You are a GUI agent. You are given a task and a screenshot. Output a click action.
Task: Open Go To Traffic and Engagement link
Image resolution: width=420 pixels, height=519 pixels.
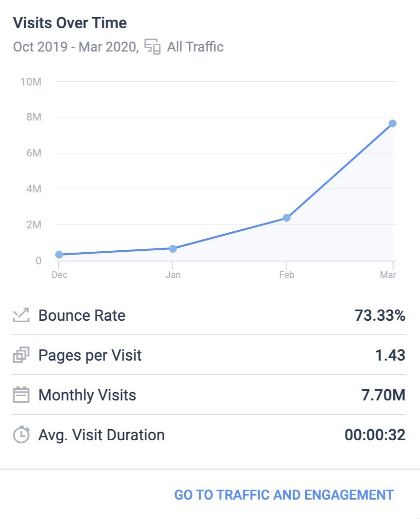[x=284, y=495]
